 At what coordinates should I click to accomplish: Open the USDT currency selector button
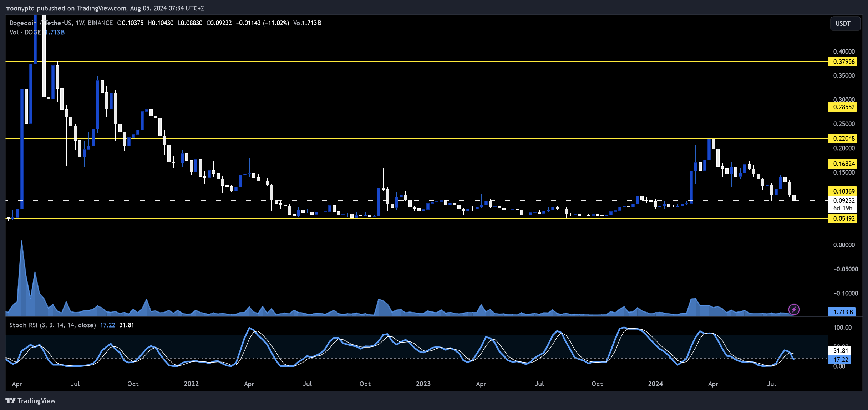(x=845, y=24)
